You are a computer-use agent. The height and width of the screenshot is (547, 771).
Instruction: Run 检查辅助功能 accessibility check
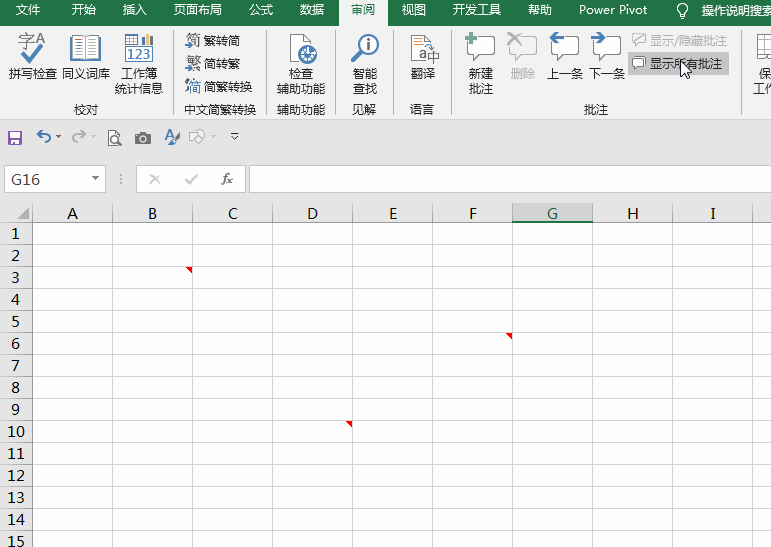[301, 64]
